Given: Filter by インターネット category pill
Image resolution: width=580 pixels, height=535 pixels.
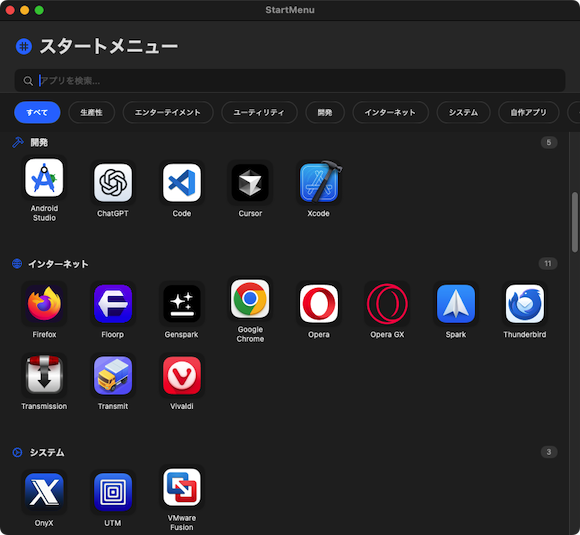Looking at the screenshot, I should (x=391, y=112).
